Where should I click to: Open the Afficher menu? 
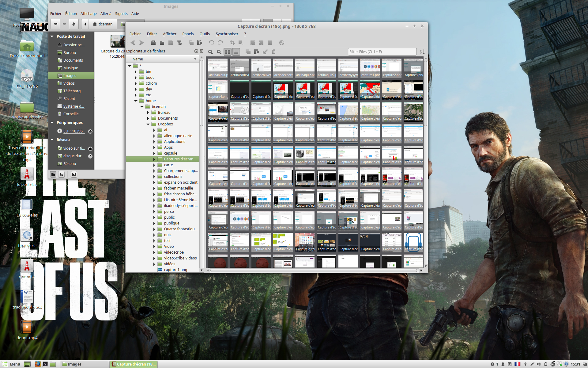pyautogui.click(x=170, y=34)
